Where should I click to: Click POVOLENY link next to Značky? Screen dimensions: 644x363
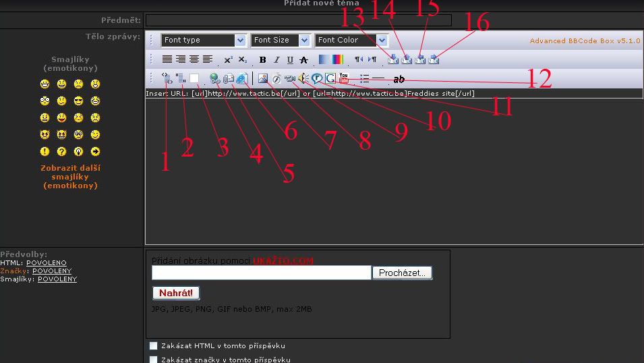tap(52, 271)
